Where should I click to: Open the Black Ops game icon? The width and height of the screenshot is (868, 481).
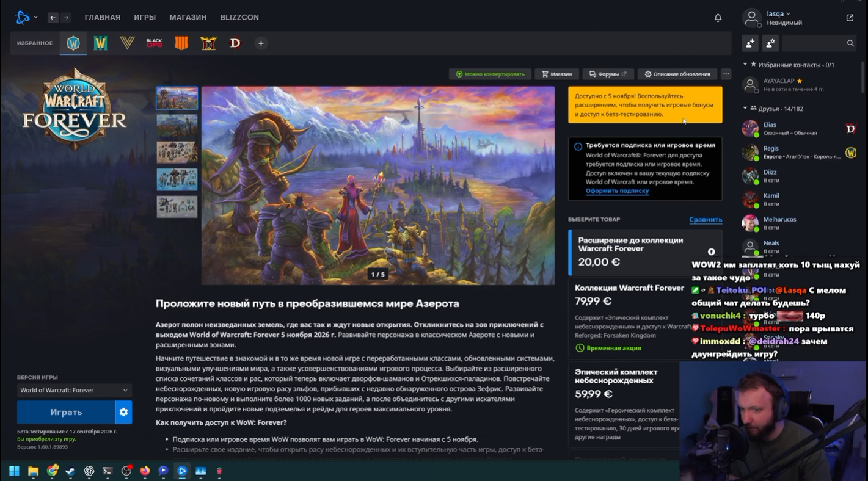pyautogui.click(x=154, y=43)
